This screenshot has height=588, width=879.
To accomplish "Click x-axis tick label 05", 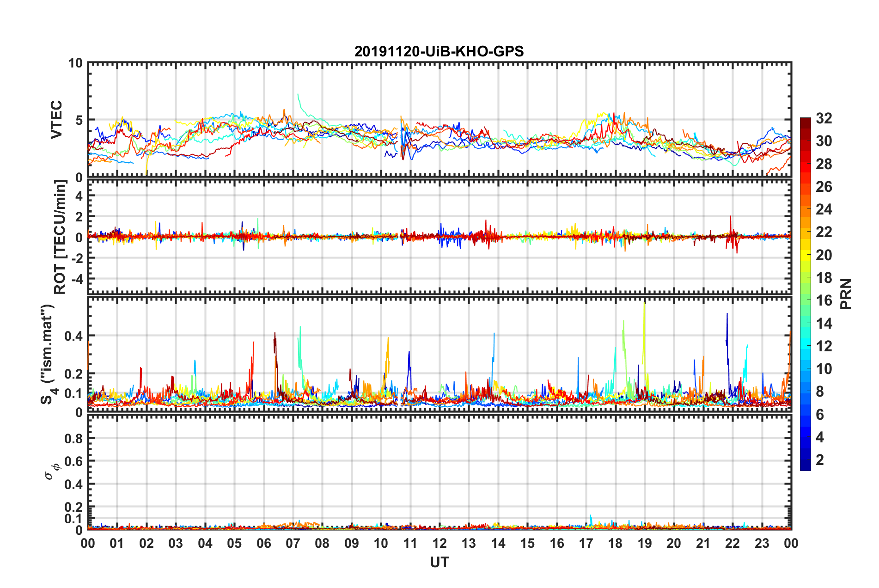I will pos(234,543).
